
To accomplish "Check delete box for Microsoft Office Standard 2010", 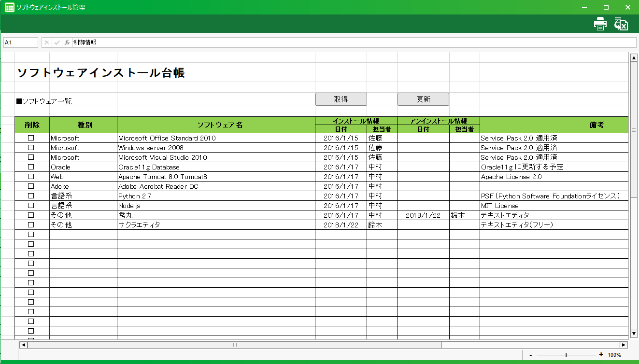I will pyautogui.click(x=31, y=138).
